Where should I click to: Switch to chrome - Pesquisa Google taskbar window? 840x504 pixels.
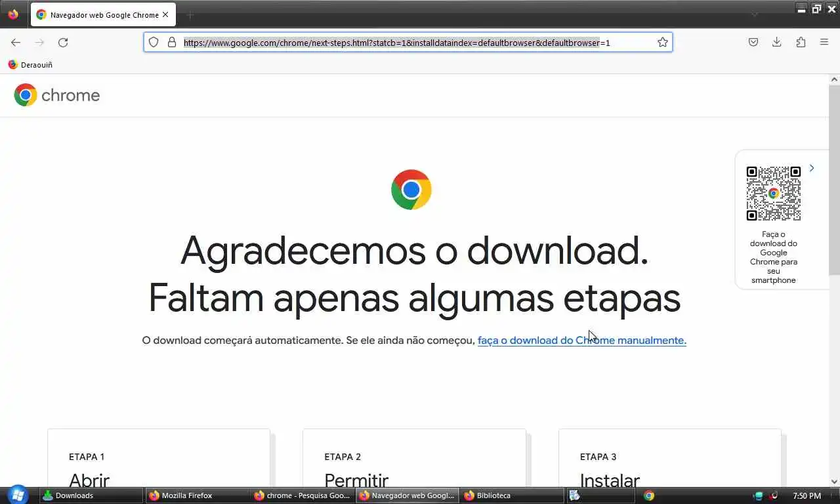pos(303,495)
